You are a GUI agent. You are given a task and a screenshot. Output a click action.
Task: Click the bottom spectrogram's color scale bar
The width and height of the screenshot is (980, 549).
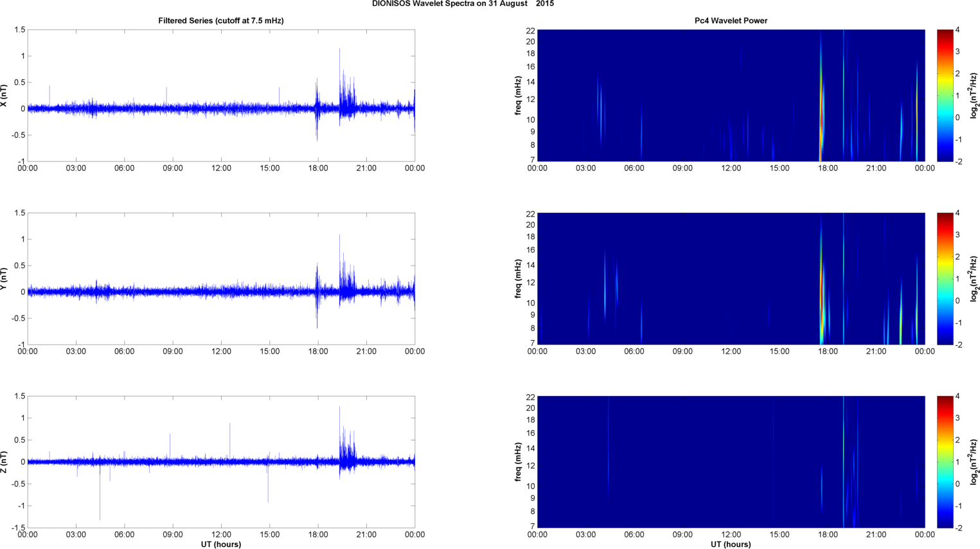[x=945, y=462]
